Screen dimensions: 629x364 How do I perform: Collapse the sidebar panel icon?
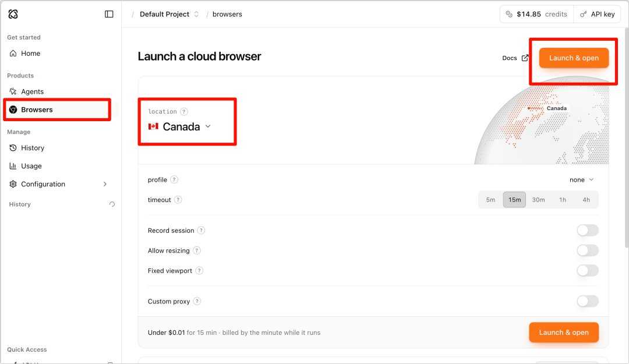pos(109,14)
